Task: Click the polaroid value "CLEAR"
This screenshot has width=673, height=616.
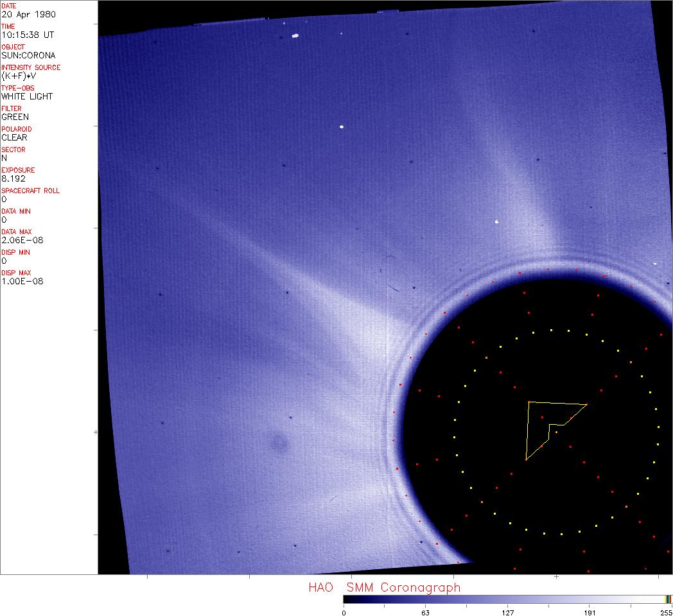Action: coord(14,137)
